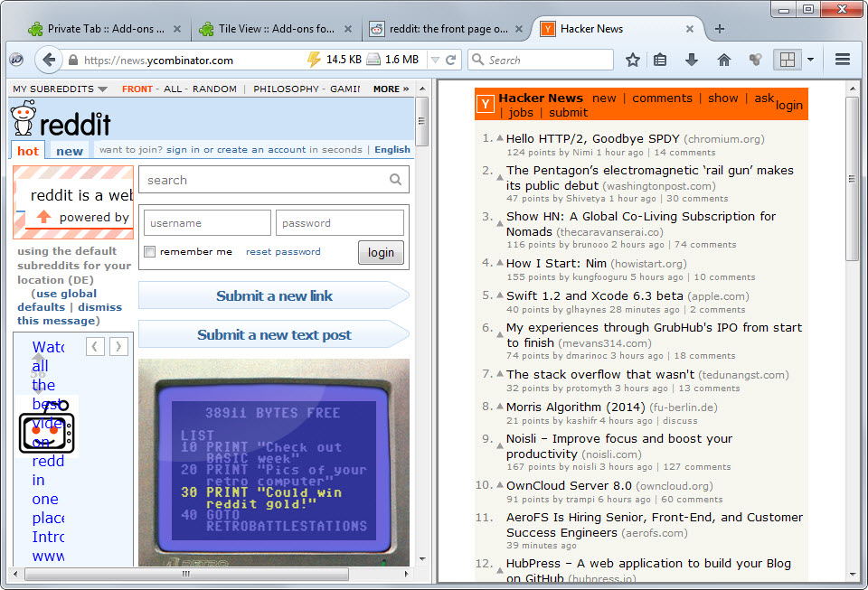868x590 pixels.
Task: Close the Hacker News tab
Action: (690, 29)
